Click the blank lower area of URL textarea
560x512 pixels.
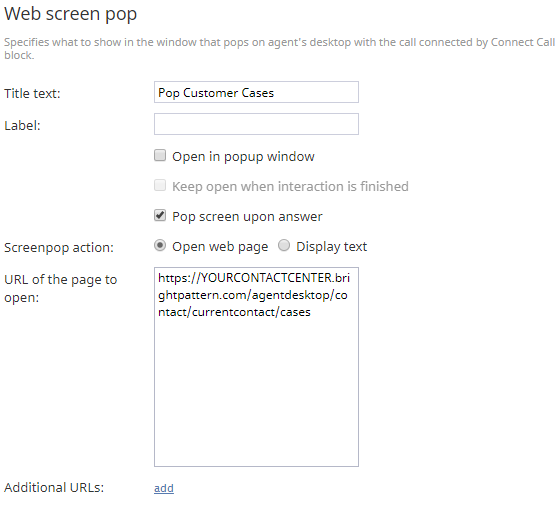pos(256,393)
